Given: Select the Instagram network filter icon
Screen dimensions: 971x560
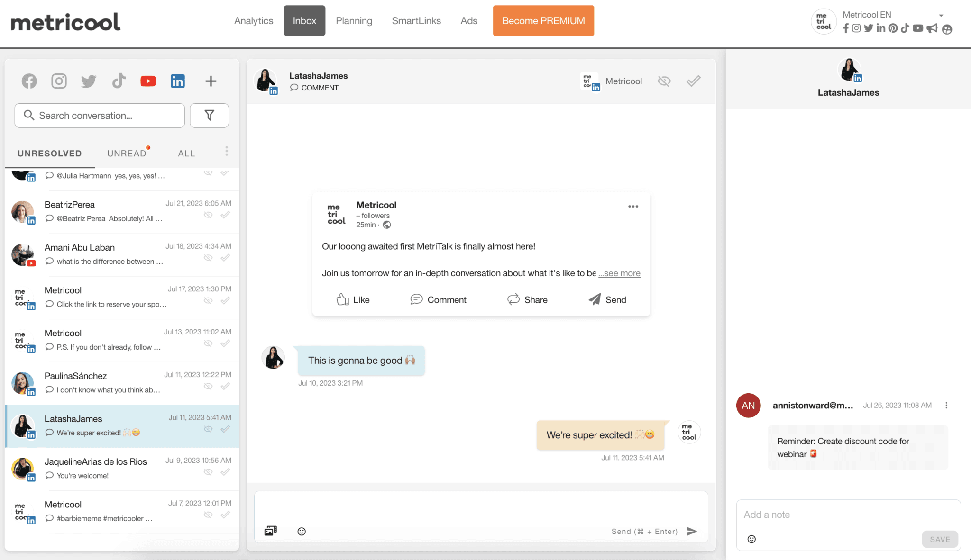Looking at the screenshot, I should click(59, 81).
